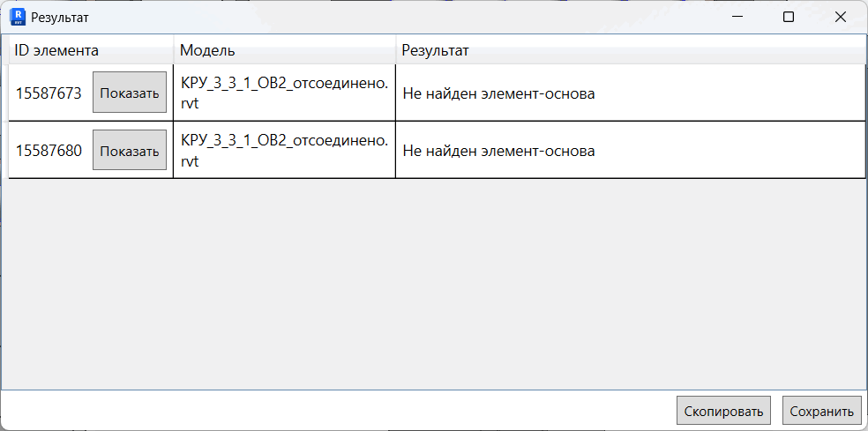Show element 15587680 with Показать button
868x431 pixels.
(130, 150)
